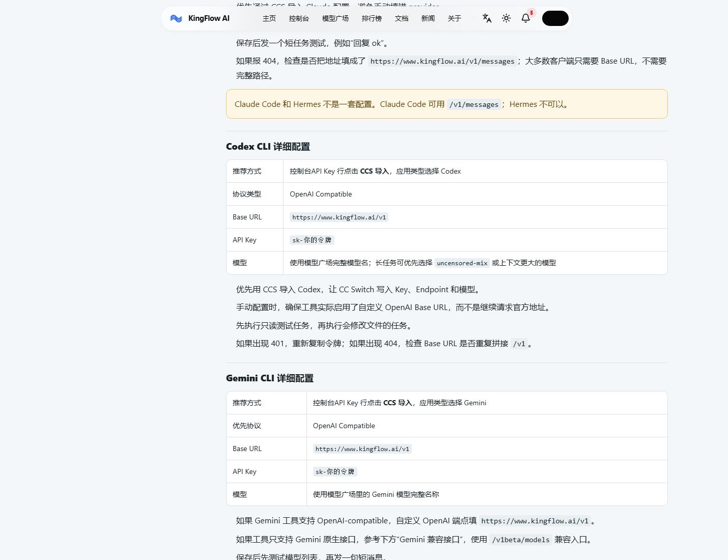This screenshot has height=560, width=728.
Task: Click the Codex CLI 详细配置 heading
Action: 268,147
